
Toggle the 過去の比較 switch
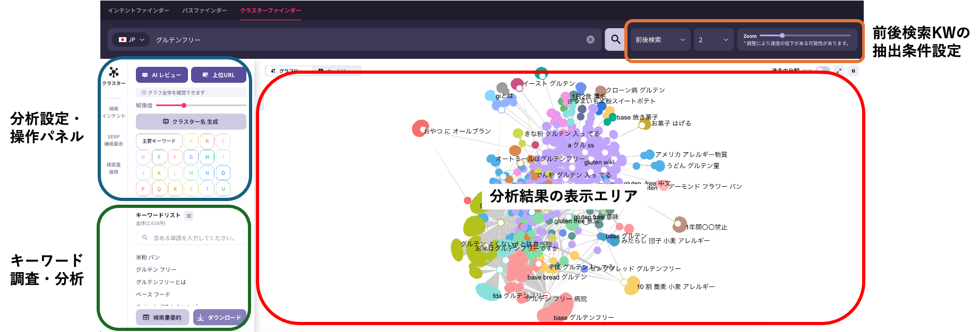click(822, 71)
